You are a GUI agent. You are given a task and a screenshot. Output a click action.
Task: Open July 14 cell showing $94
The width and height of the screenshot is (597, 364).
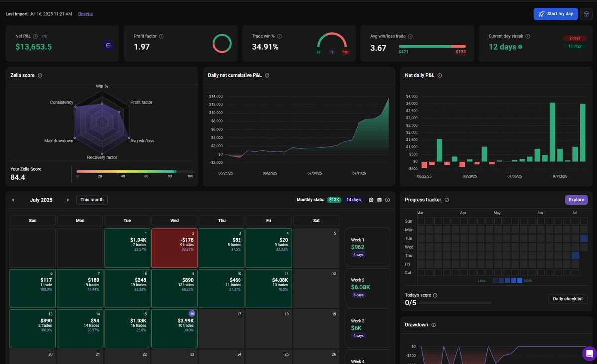point(80,329)
